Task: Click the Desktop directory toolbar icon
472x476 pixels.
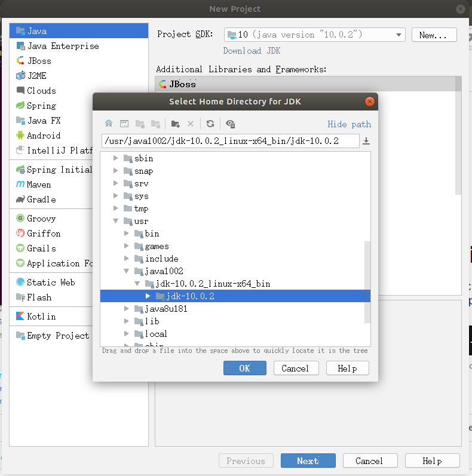Action: tap(124, 124)
